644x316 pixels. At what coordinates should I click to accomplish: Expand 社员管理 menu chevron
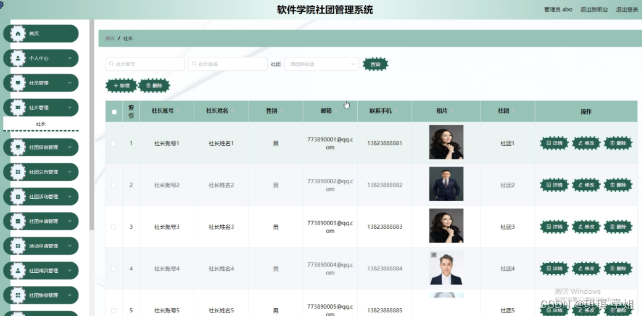coord(70,83)
